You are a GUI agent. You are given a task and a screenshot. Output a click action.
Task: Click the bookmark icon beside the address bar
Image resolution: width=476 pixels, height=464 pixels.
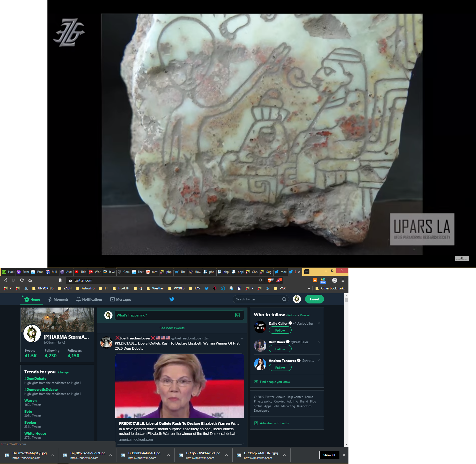pos(60,280)
